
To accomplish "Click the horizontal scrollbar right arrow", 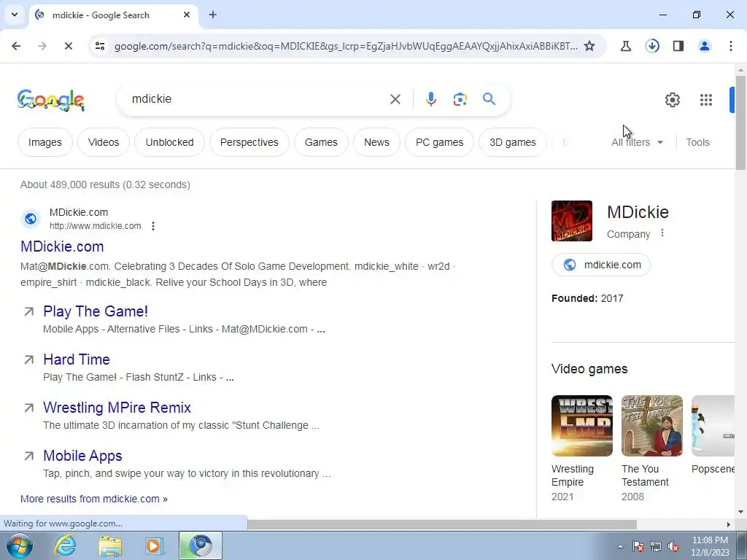I will (729, 524).
